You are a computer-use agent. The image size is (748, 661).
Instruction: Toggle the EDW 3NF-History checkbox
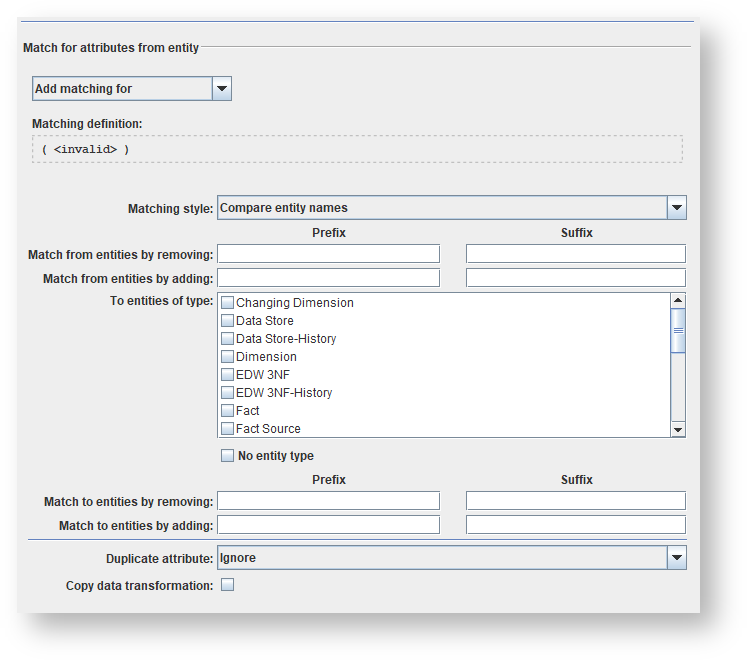click(x=228, y=393)
